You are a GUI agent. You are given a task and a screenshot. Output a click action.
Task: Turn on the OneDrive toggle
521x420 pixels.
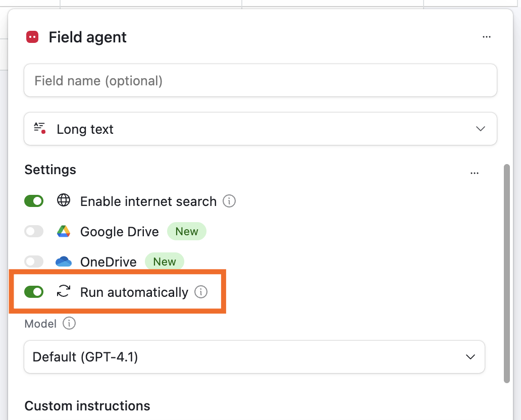tap(34, 261)
